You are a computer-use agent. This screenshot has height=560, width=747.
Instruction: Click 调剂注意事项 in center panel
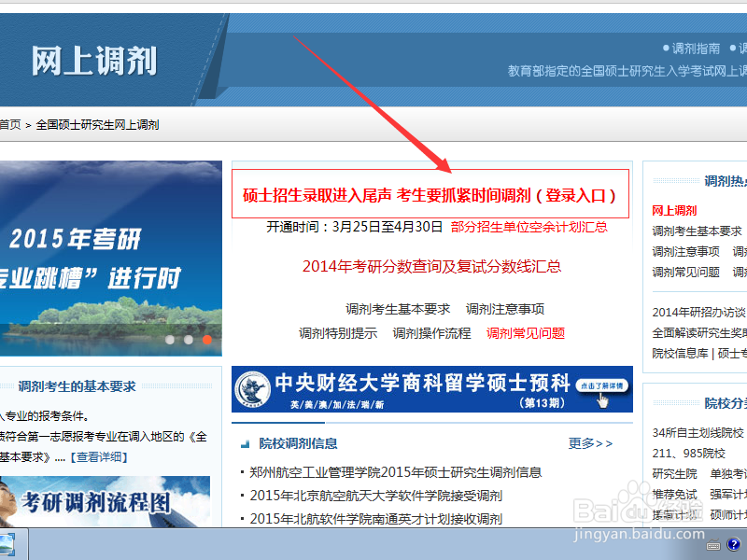click(x=505, y=309)
